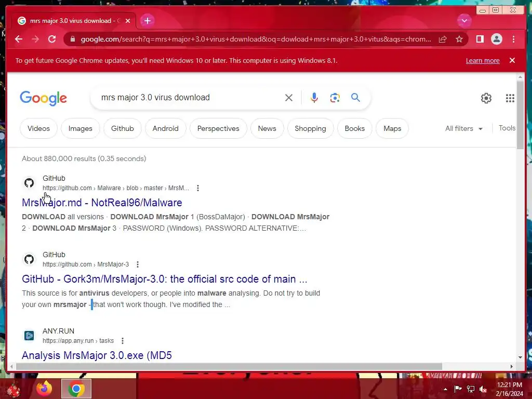The width and height of the screenshot is (532, 399).
Task: Switch to Shopping results
Action: click(311, 129)
